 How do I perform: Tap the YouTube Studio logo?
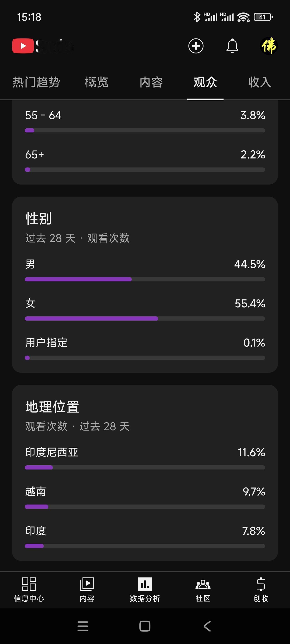click(x=43, y=46)
